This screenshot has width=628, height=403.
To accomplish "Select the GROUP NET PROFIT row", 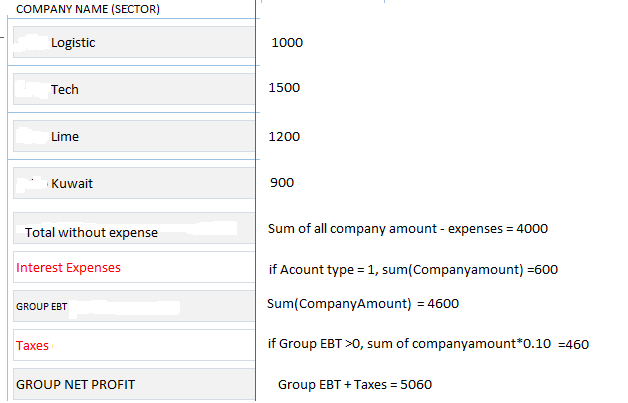I will click(75, 385).
